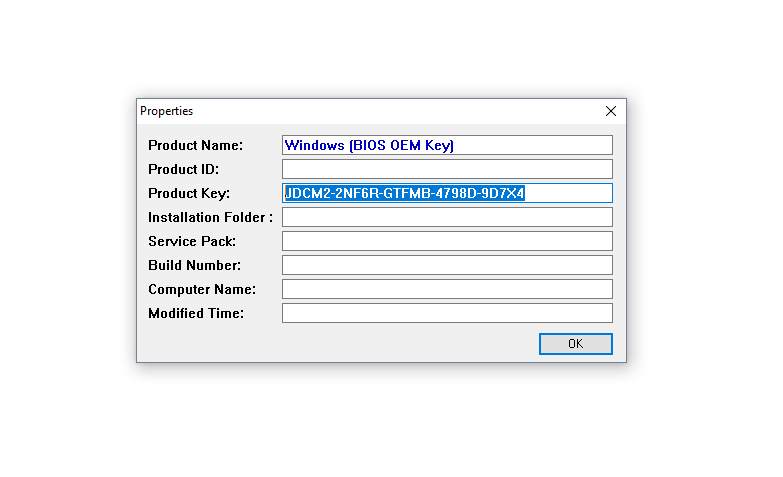Click the 'Product Name:' label
The height and width of the screenshot is (477, 783).
[x=195, y=145]
